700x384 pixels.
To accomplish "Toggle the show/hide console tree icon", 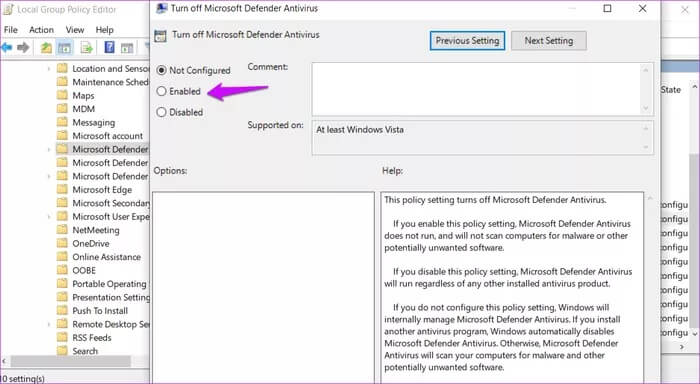I will click(65, 47).
